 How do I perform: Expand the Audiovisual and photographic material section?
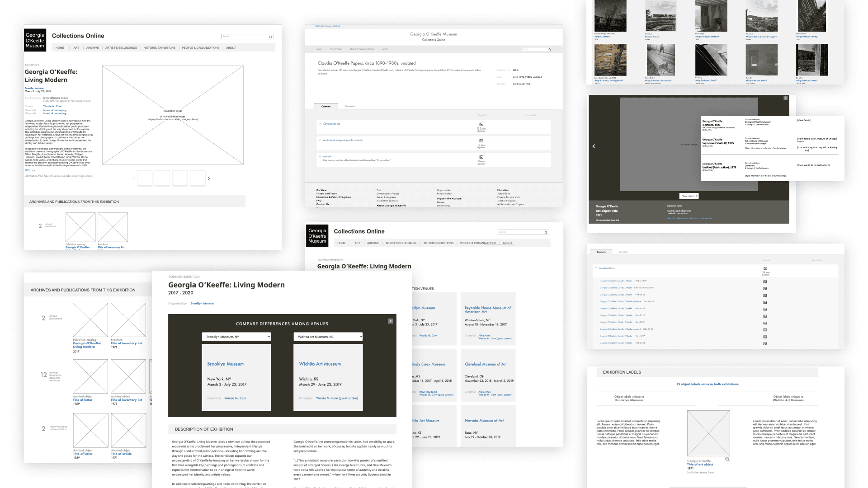pos(320,140)
